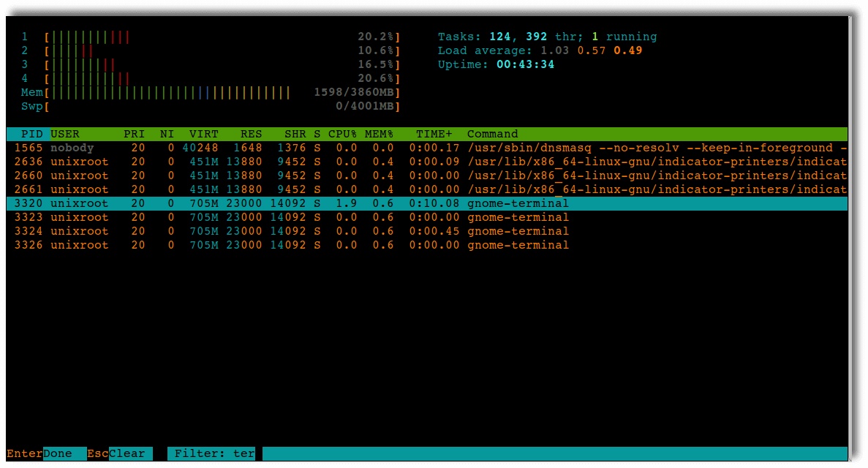Click TIME+ value 0:10.08

(434, 203)
